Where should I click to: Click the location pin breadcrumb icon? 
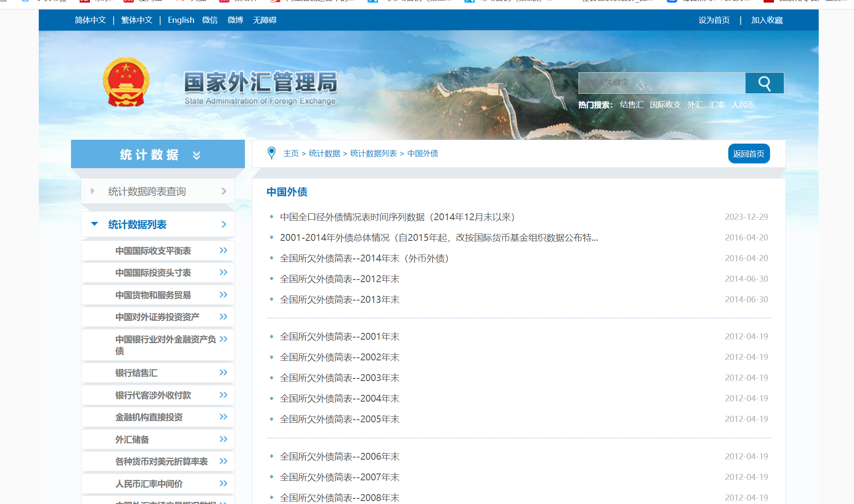click(272, 153)
